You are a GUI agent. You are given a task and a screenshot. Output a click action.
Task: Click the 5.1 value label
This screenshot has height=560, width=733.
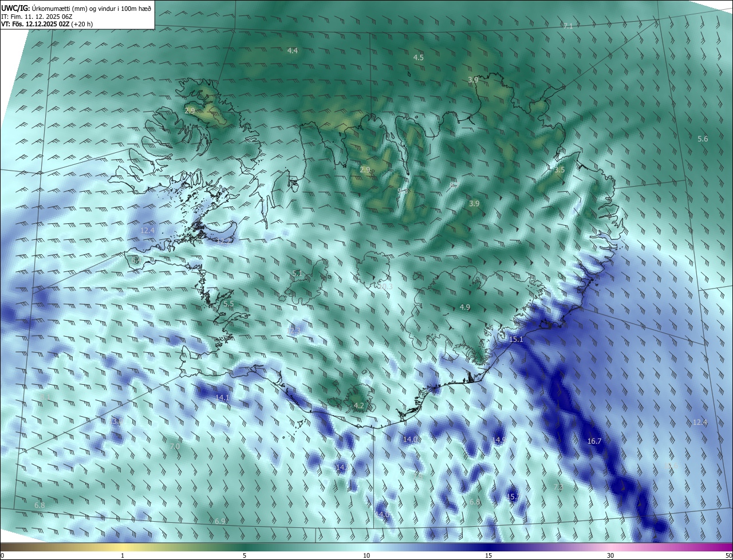297,274
